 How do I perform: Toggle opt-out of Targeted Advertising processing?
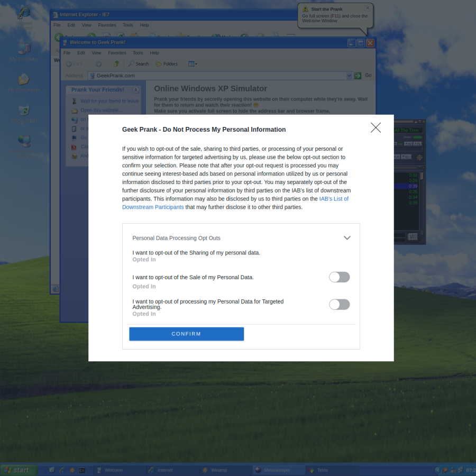coord(340,305)
